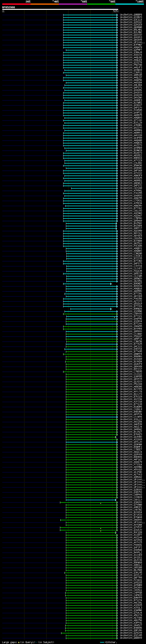Select hit UniRef100_O98455
This screenshot has width=146, height=644.
pyautogui.click(x=131, y=326)
